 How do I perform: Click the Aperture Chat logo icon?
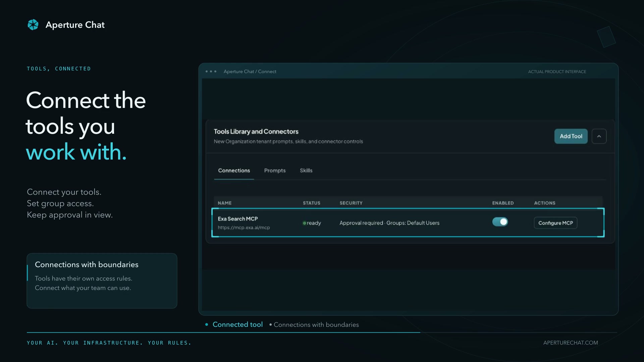coord(33,24)
